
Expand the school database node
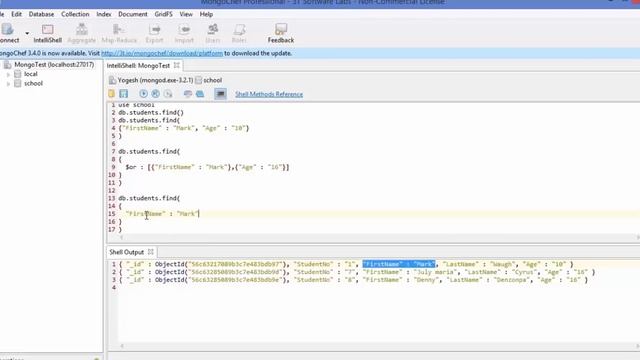coord(8,84)
